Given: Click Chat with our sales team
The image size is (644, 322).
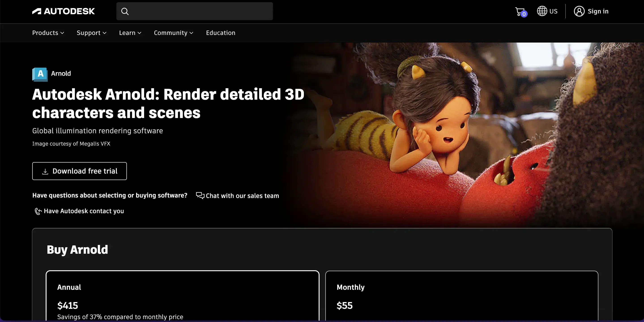Looking at the screenshot, I should pyautogui.click(x=242, y=195).
